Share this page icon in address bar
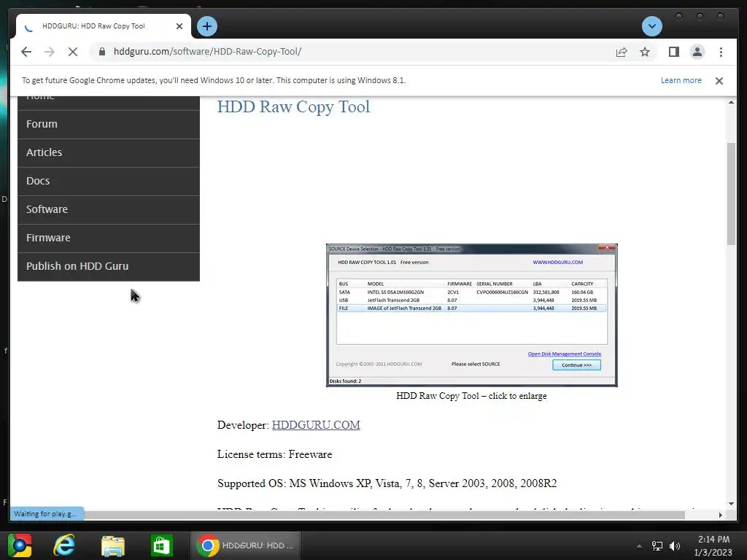Viewport: 747px width, 560px height. coord(622,52)
